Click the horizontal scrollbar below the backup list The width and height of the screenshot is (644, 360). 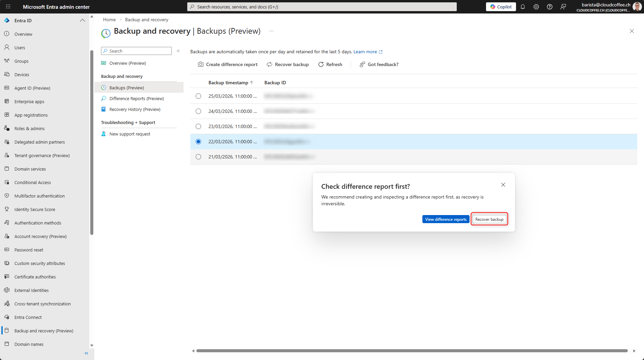pos(412,351)
